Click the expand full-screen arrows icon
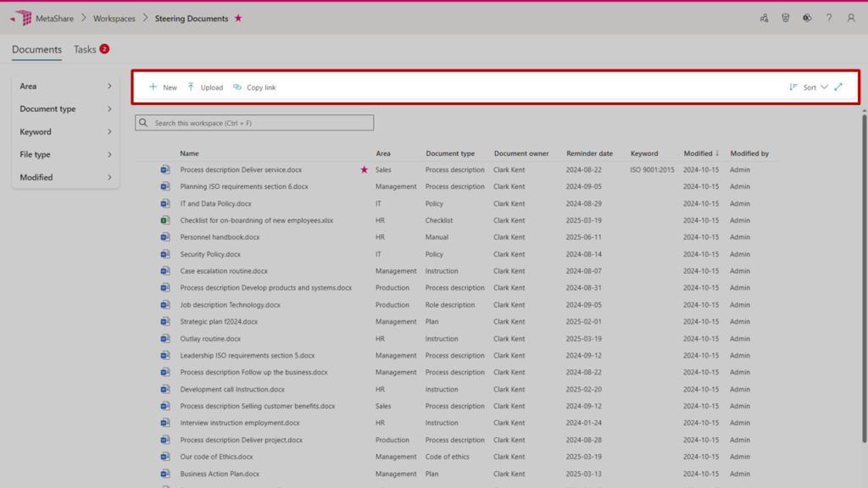 (838, 87)
